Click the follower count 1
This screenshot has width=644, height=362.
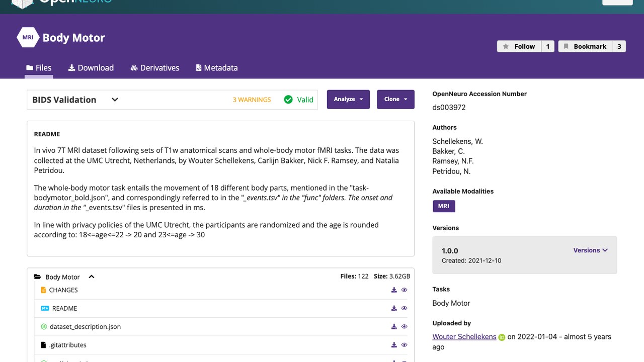coord(548,46)
